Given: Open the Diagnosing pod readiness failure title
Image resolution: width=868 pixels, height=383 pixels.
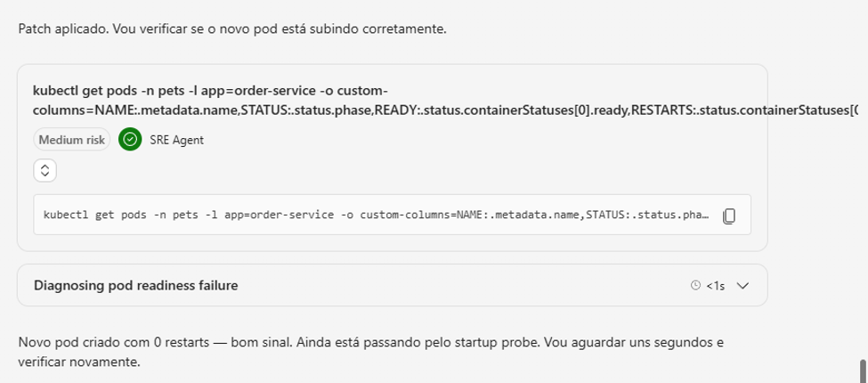Looking at the screenshot, I should 135,286.
